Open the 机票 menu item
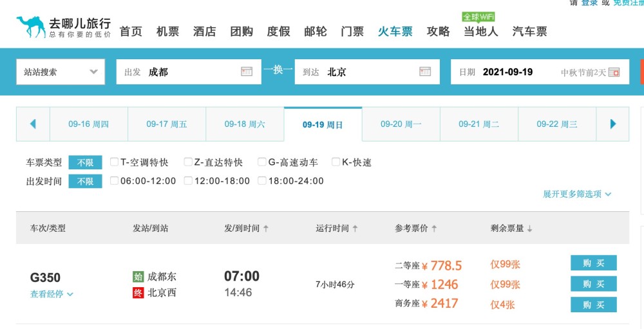The image size is (644, 329). (x=167, y=31)
